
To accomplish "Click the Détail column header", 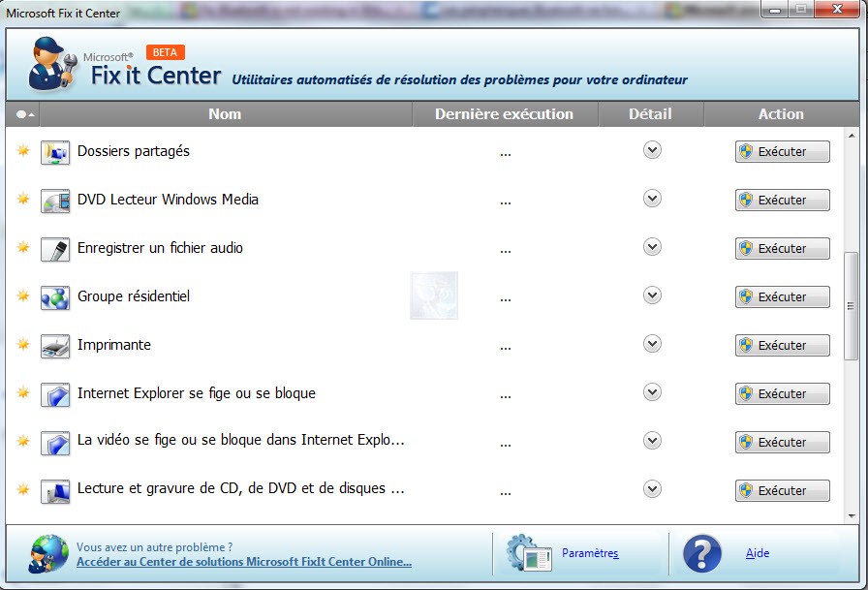I will 650,114.
